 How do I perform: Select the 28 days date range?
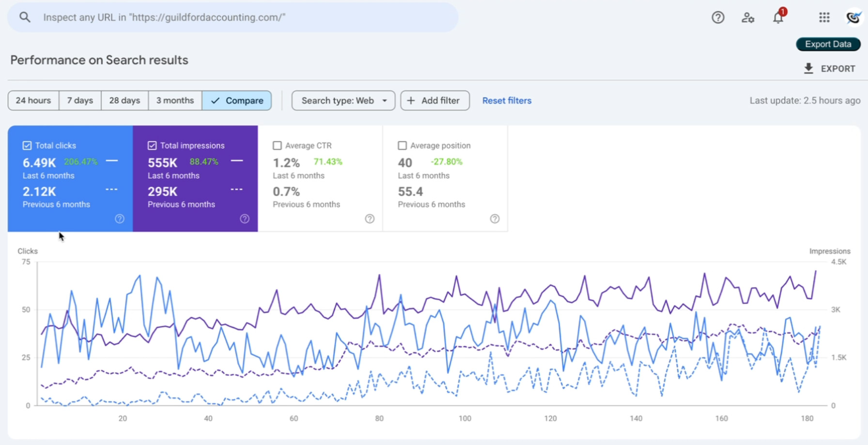pyautogui.click(x=124, y=100)
